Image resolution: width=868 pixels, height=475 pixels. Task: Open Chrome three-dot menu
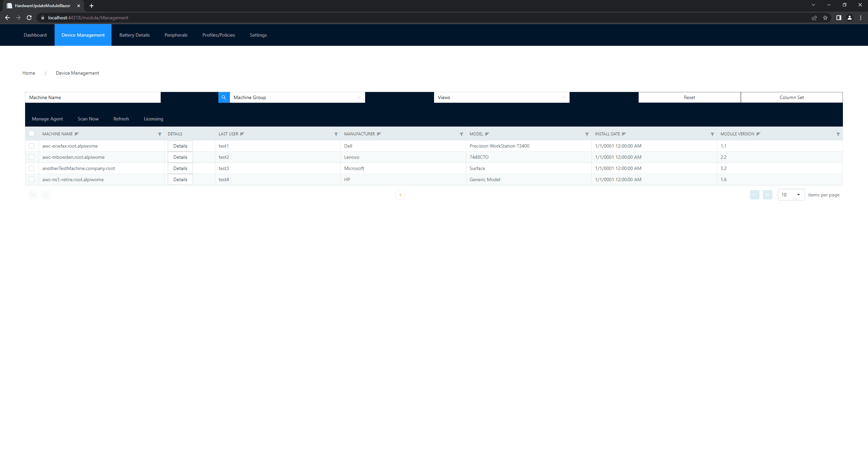click(x=861, y=18)
